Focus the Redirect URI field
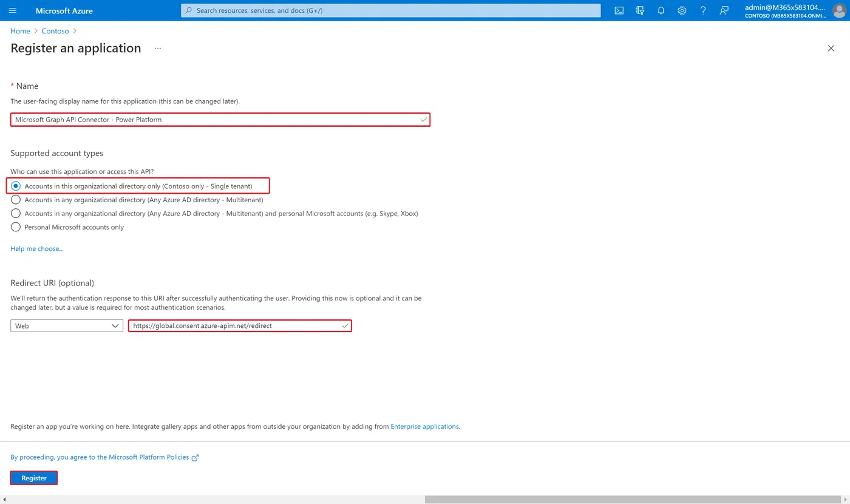Image resolution: width=850 pixels, height=504 pixels. 240,326
